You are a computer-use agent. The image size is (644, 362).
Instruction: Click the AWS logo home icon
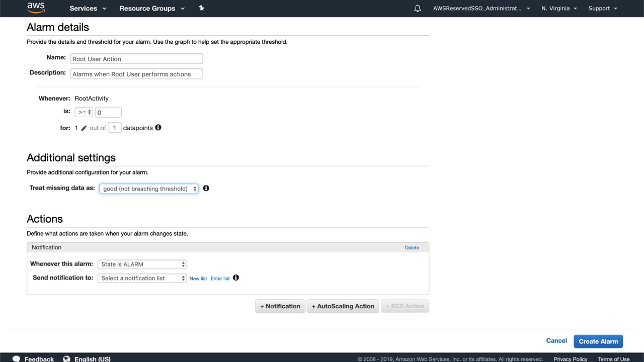point(36,8)
